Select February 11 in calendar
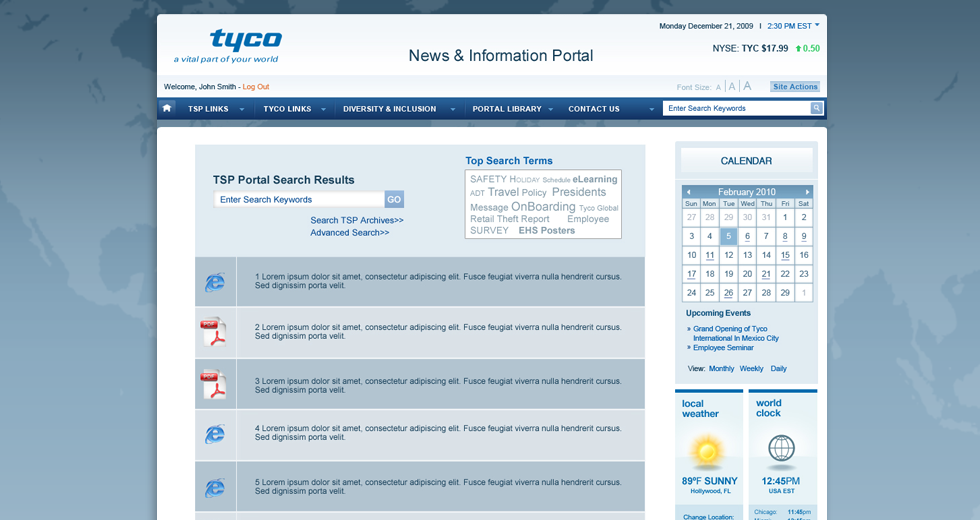 pos(710,255)
